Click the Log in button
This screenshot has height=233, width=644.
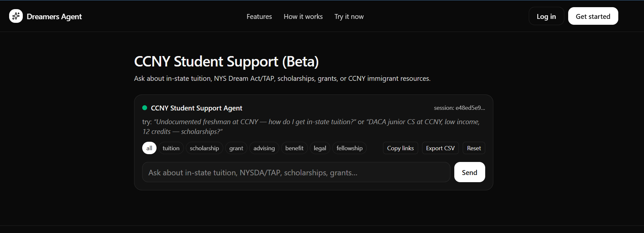click(546, 16)
